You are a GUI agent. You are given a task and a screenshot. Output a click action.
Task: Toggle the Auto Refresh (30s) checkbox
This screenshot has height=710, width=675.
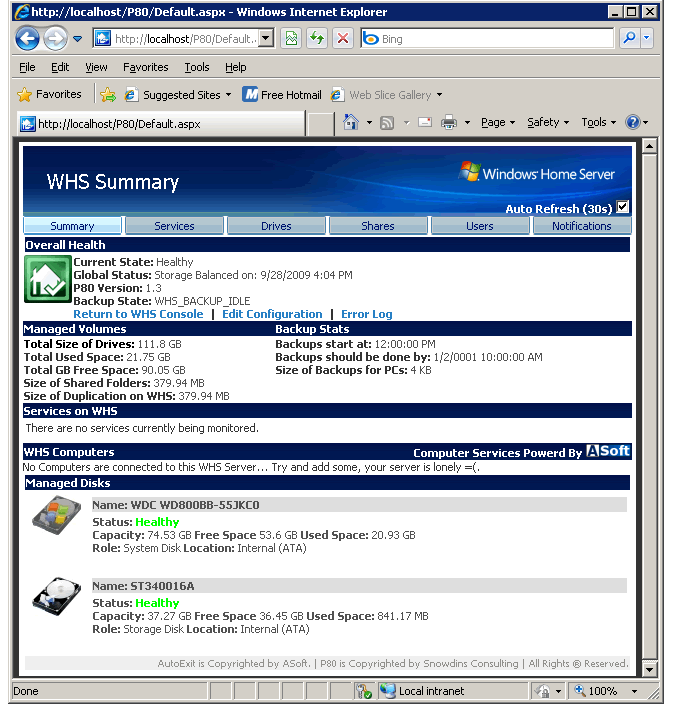[623, 207]
